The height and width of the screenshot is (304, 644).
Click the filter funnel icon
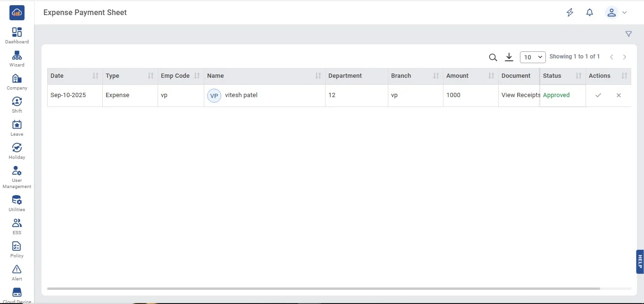[x=628, y=34]
